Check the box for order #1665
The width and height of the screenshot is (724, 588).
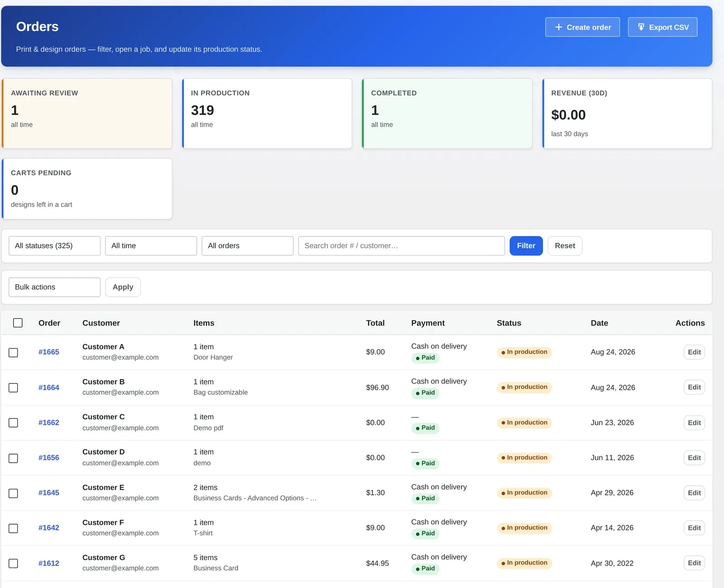point(14,352)
